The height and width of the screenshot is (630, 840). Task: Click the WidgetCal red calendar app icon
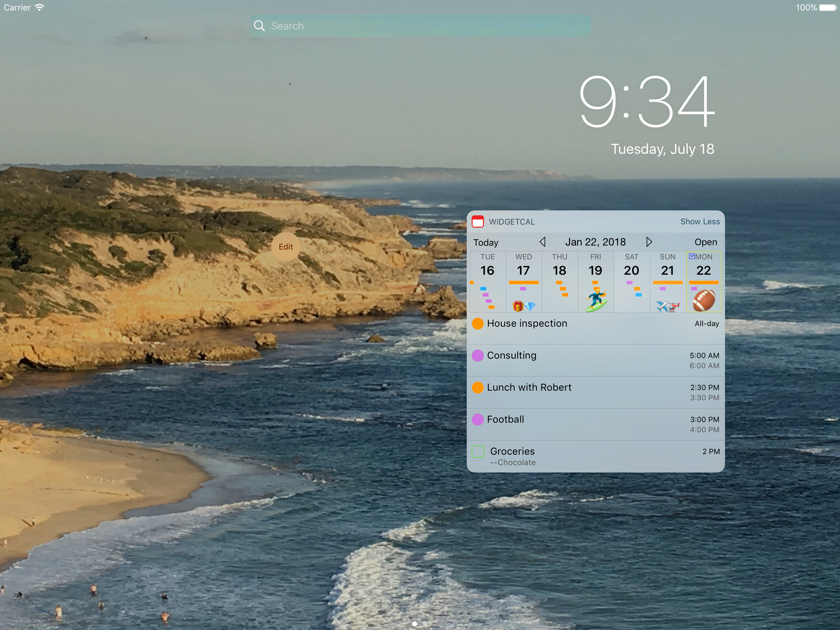477,221
